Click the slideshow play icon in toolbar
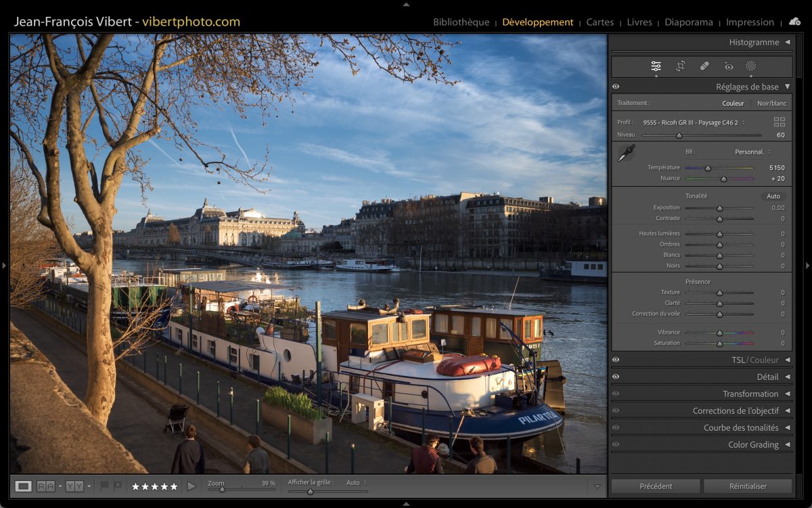Viewport: 812px width, 508px height. [x=191, y=486]
